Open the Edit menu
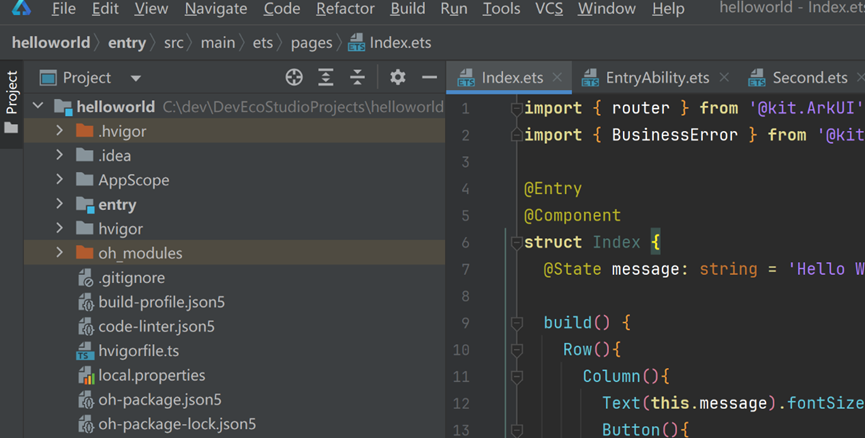This screenshot has width=865, height=438. coord(105,8)
